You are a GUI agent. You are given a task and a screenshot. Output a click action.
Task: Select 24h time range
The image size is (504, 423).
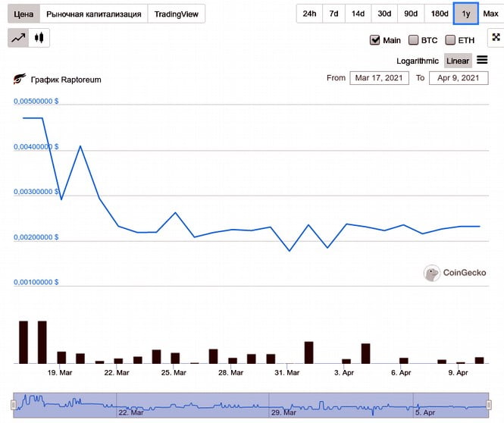click(x=309, y=14)
